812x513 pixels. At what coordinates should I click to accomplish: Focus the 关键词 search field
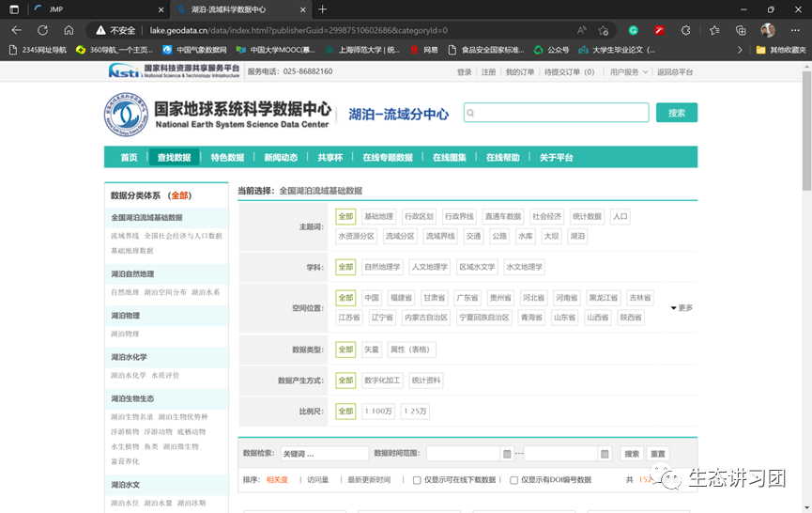[325, 454]
